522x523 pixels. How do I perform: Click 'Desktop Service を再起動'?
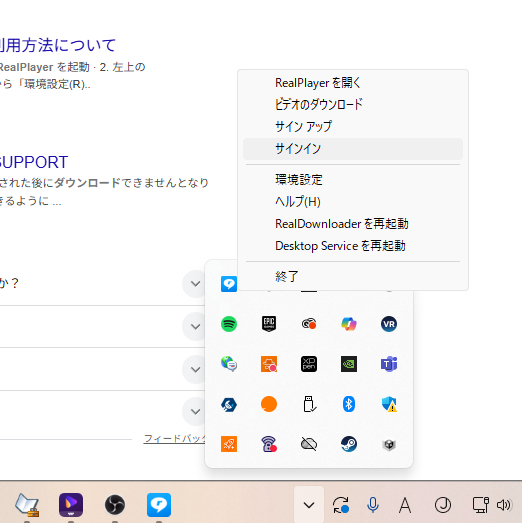pyautogui.click(x=353, y=246)
